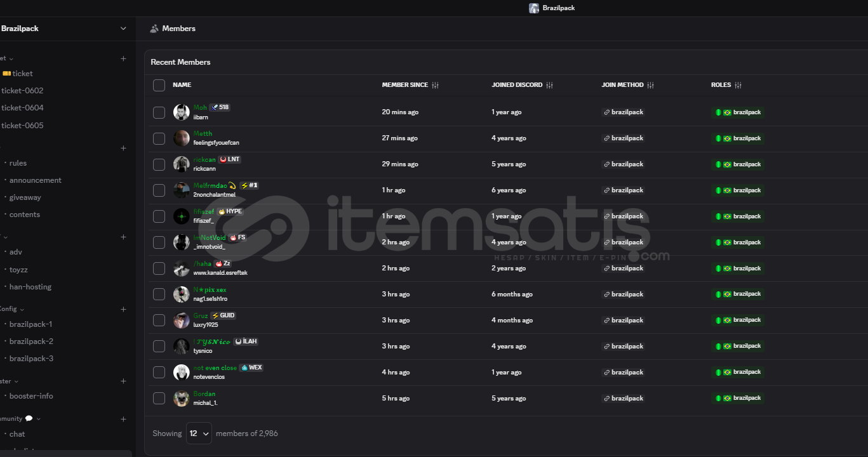
Task: Open the Join Method column filter icon
Action: click(x=650, y=85)
